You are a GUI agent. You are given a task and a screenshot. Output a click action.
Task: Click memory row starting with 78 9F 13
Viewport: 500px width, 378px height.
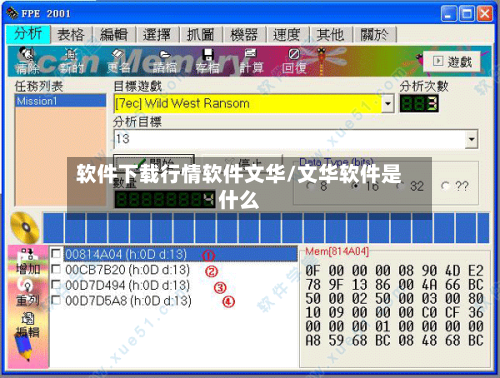(x=394, y=285)
